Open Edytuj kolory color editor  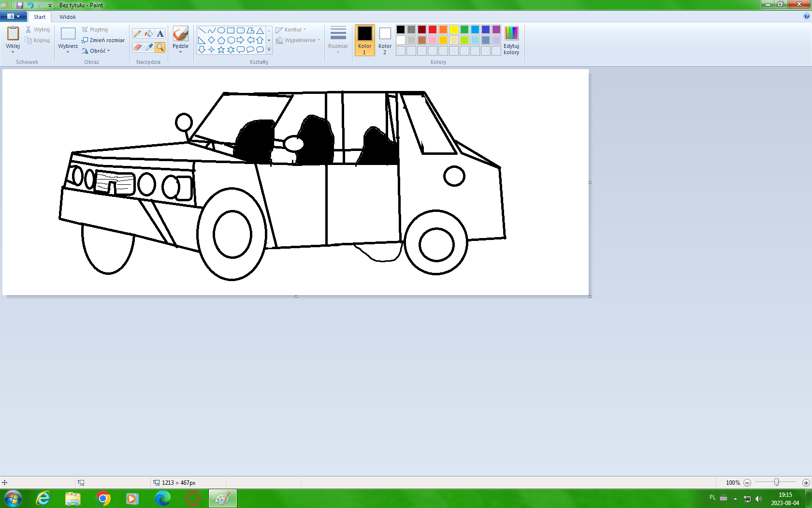[x=511, y=41]
